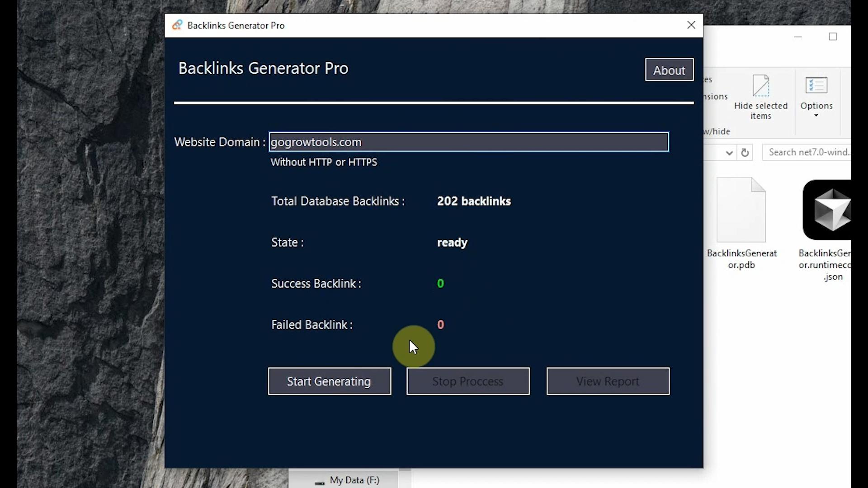Click the green Success Backlink count
Image resolution: width=868 pixels, height=488 pixels.
point(440,284)
